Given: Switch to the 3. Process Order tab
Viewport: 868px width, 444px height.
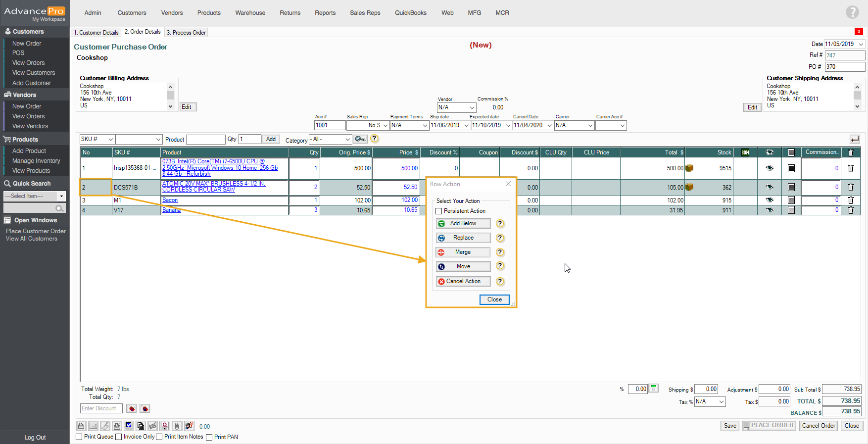Looking at the screenshot, I should (x=186, y=33).
